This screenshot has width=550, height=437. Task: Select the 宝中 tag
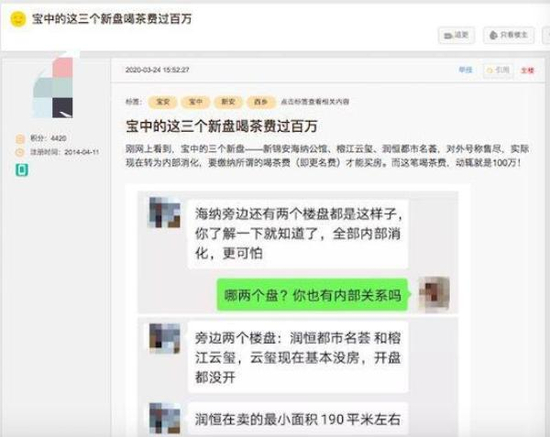tap(195, 102)
